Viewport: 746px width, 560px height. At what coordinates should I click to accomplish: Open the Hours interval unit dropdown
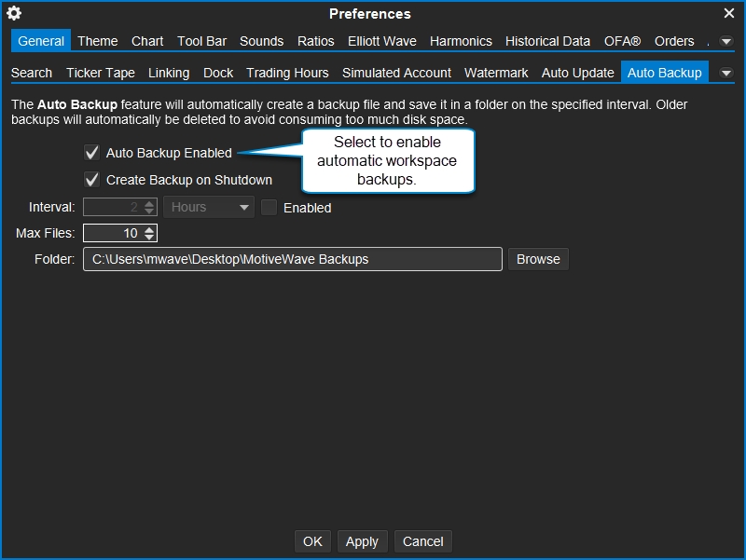coord(209,208)
